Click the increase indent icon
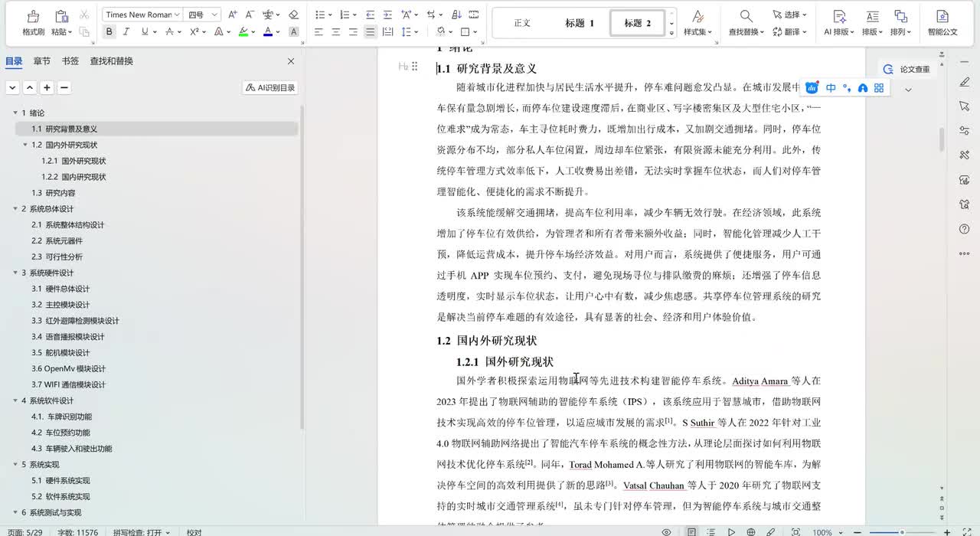Viewport: 980px width, 536px height. point(387,15)
